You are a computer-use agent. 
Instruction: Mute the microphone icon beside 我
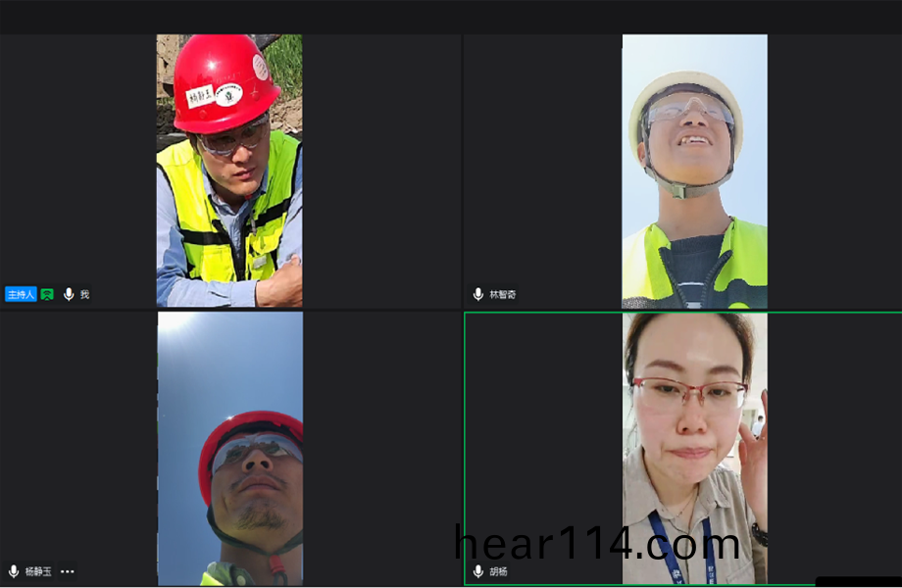69,294
